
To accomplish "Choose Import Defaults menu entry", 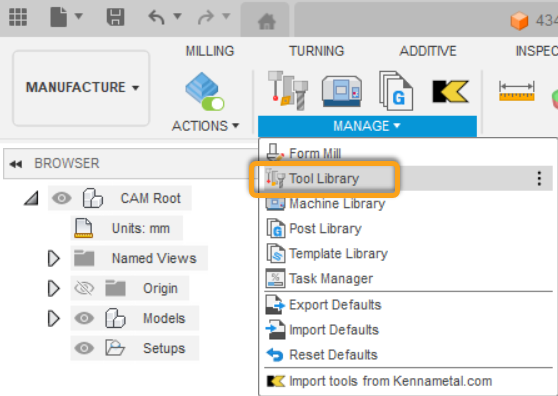I will click(x=334, y=330).
